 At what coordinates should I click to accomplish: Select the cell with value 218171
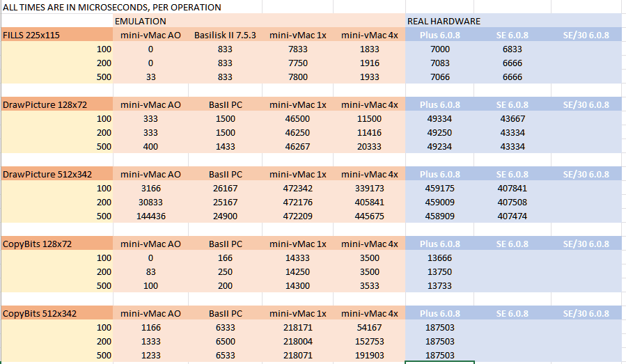[298, 328]
